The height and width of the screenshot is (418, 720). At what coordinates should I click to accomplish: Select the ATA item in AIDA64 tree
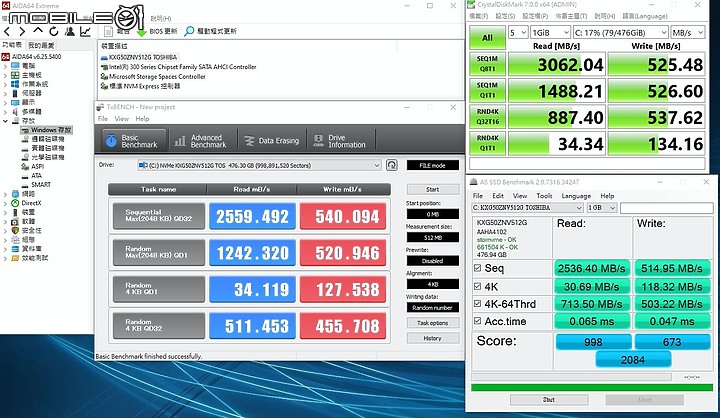coord(36,175)
